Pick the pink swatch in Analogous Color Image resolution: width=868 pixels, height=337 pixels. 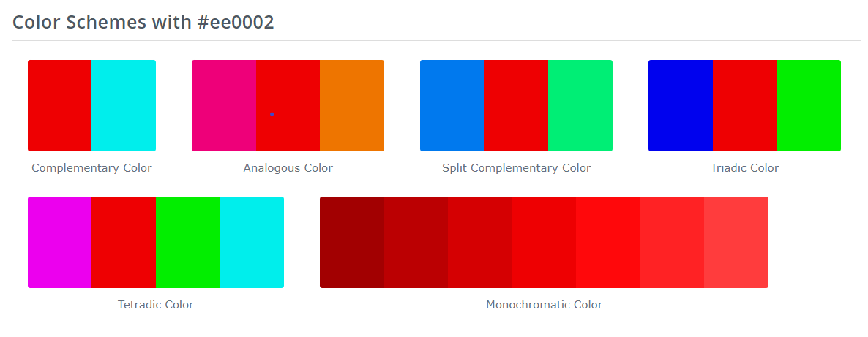coord(224,106)
